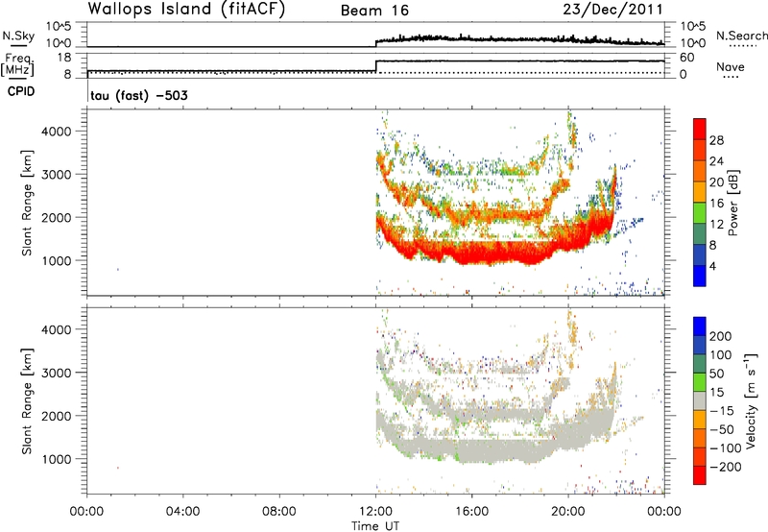Select the 'Freq. [MHz]' axis label
The image size is (768, 532).
click(x=18, y=65)
